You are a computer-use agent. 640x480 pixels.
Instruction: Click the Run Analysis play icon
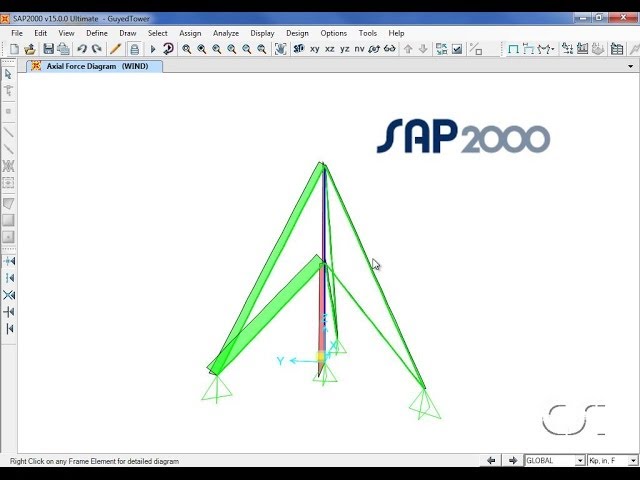tap(153, 49)
